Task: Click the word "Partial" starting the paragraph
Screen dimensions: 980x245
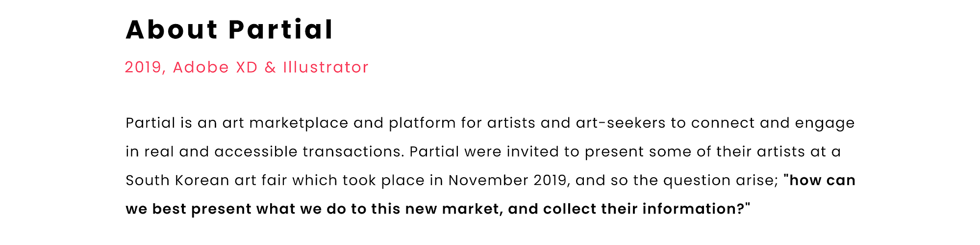Action: click(x=151, y=123)
